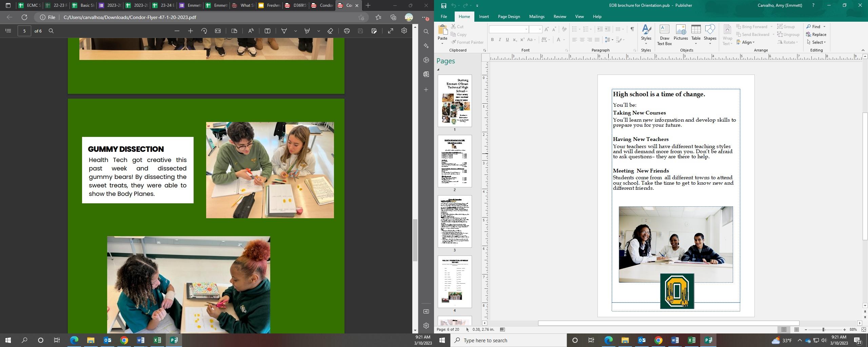
Task: Open the Customize Quick Access Toolbar dropdown
Action: point(477,5)
